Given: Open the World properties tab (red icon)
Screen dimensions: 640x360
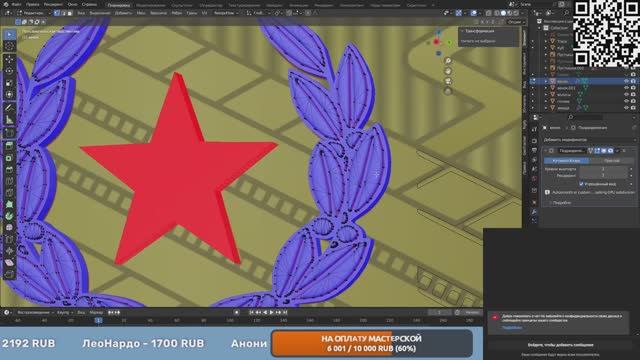Looking at the screenshot, I should pyautogui.click(x=534, y=179).
